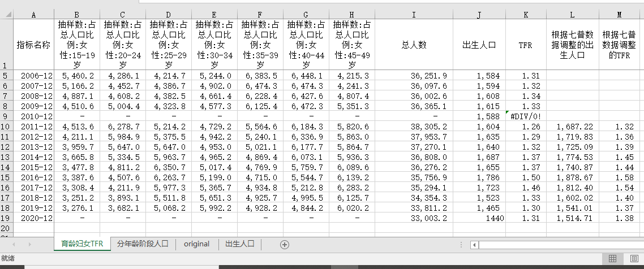Image resolution: width=644 pixels, height=269 pixels.
Task: Open the 分年龄阶段人口 sheet tab
Action: [143, 244]
